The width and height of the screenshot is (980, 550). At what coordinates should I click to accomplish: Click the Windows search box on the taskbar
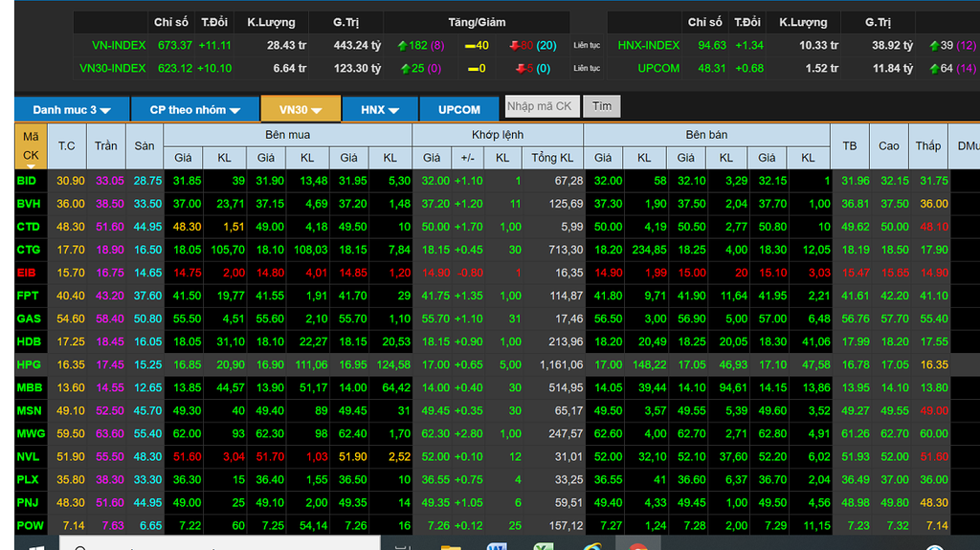(x=220, y=543)
